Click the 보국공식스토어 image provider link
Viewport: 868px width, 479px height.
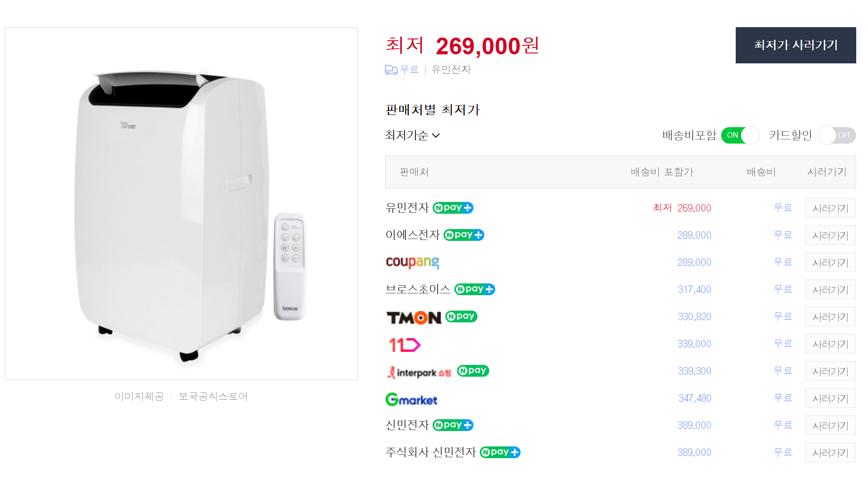click(213, 397)
